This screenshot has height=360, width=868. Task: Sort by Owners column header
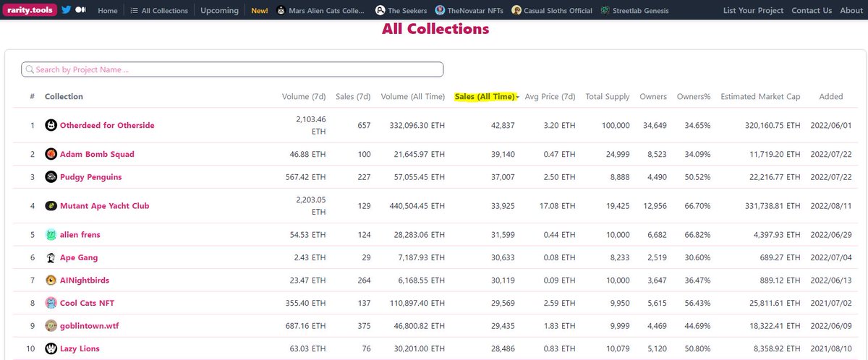point(653,97)
